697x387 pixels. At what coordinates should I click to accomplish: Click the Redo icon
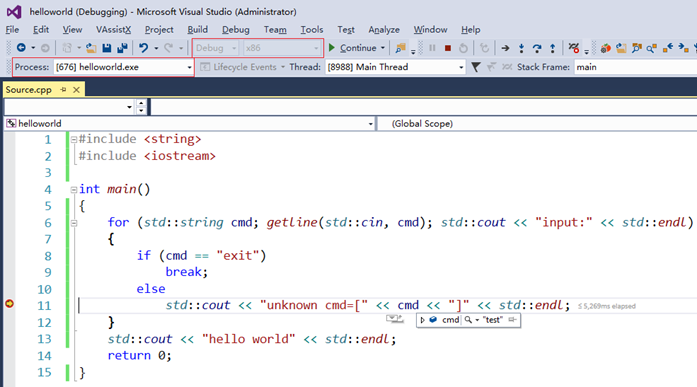point(169,48)
